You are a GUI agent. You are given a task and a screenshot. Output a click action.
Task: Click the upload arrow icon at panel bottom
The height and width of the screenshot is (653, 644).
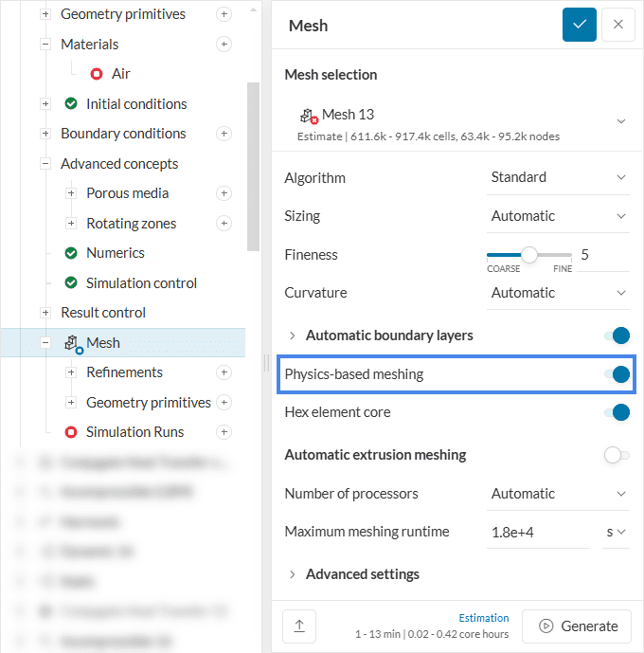point(299,626)
